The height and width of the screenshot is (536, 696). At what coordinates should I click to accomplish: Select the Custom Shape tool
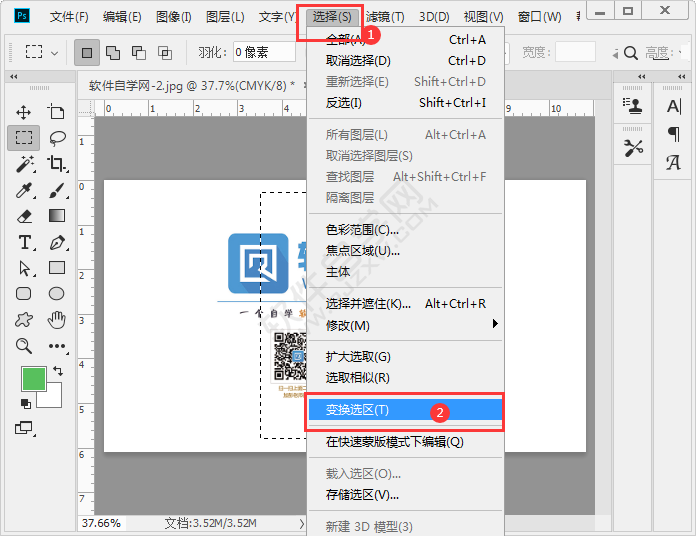click(x=24, y=319)
